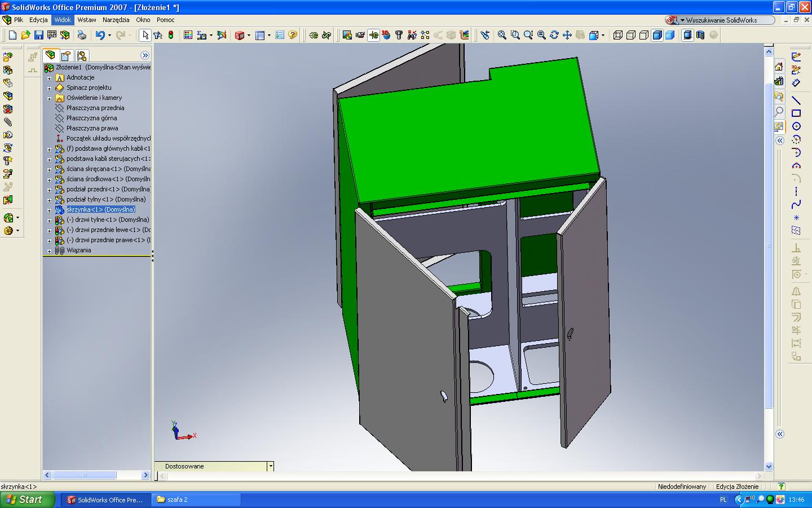This screenshot has height=508, width=812.
Task: Click the Undo arrow icon
Action: 100,35
